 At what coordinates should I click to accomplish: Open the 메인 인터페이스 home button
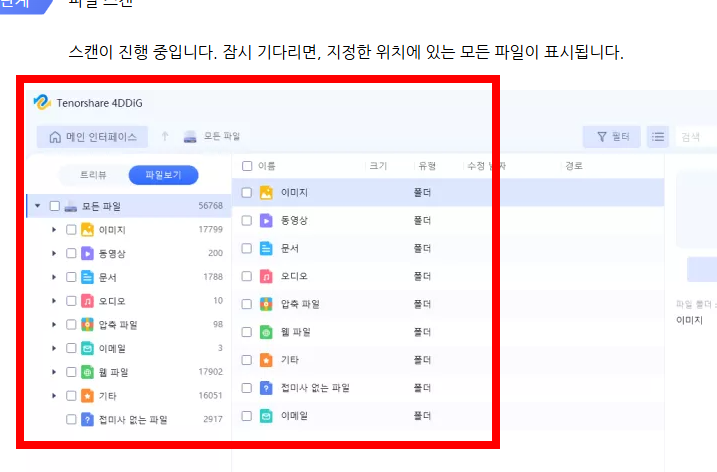(x=92, y=137)
